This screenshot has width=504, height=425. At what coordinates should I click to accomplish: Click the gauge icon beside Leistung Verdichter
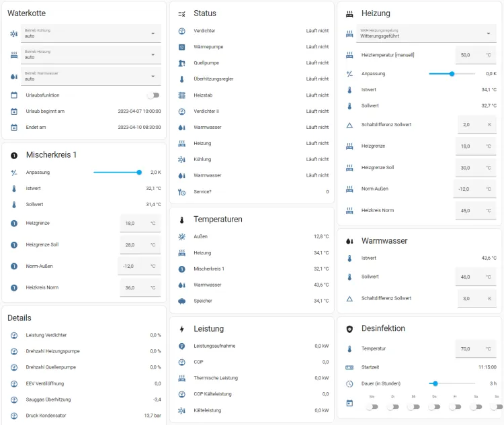click(x=14, y=336)
